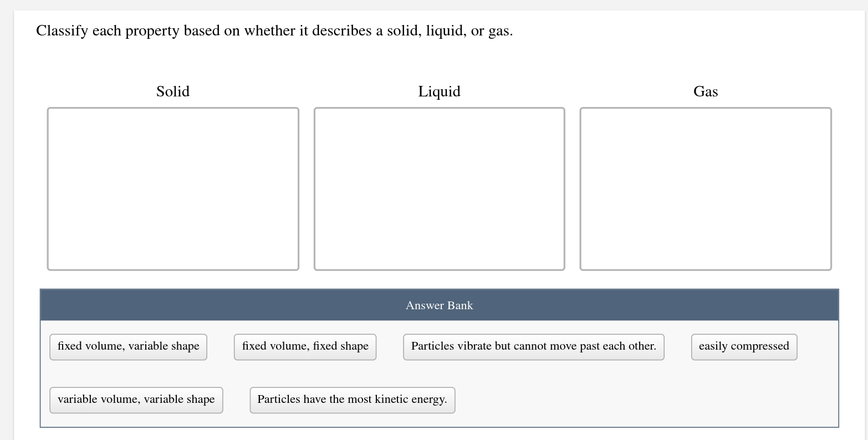868x440 pixels.
Task: Click inside the Liquid drop area
Action: pos(439,188)
